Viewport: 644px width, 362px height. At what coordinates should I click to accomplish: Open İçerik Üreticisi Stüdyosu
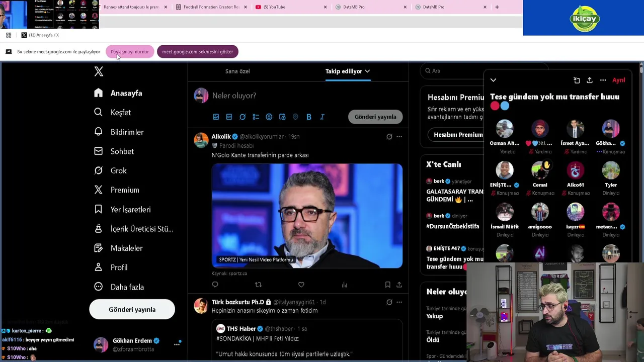point(134,229)
